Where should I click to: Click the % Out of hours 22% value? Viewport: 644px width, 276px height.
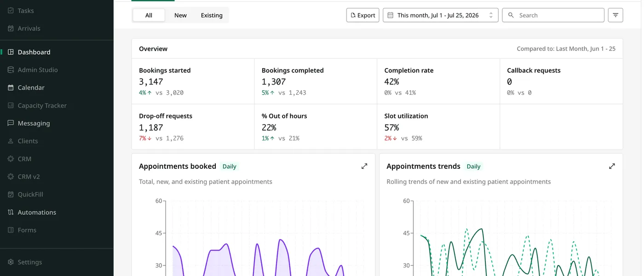pos(269,127)
